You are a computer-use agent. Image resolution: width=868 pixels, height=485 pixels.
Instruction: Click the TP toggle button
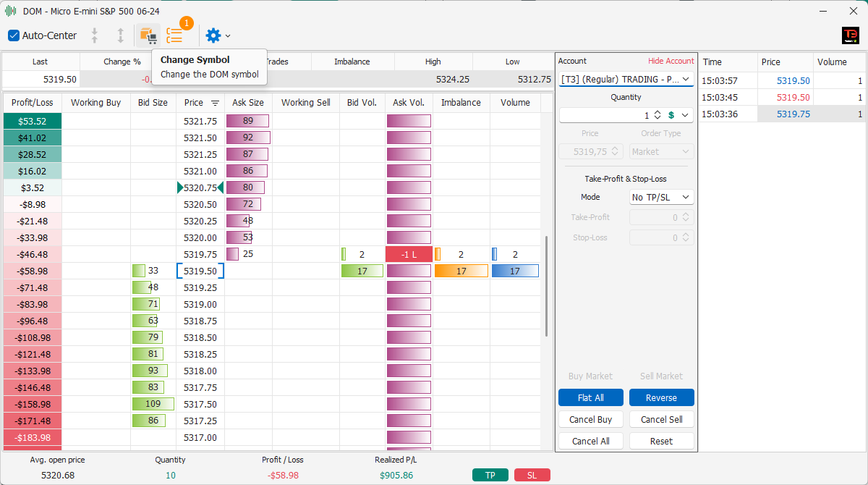click(490, 475)
